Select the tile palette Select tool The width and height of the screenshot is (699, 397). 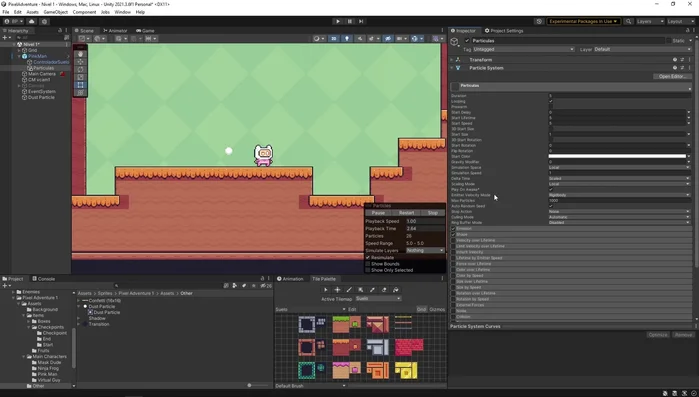(x=325, y=290)
